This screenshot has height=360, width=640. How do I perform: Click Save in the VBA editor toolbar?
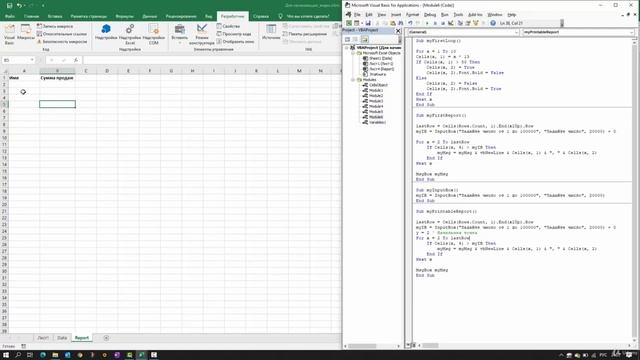click(x=368, y=23)
